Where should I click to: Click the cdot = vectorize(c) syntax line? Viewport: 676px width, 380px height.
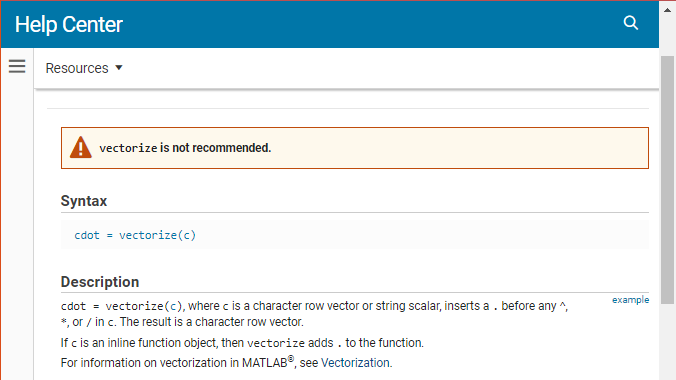(x=135, y=235)
